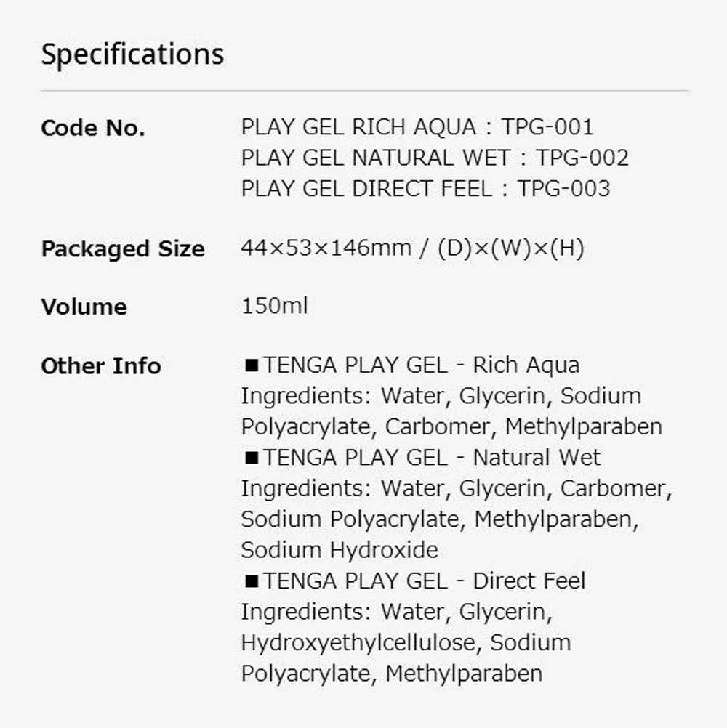Click the 150ml volume value
The height and width of the screenshot is (728, 727).
274,306
